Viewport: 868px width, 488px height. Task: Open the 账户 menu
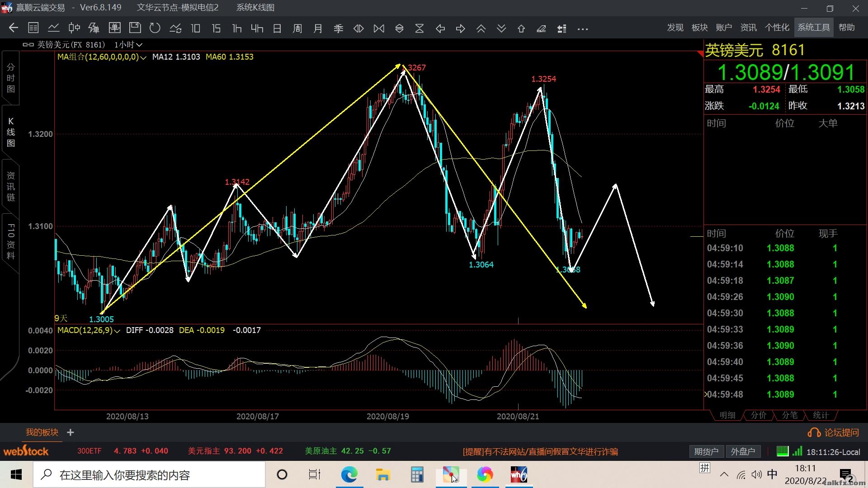tap(724, 28)
